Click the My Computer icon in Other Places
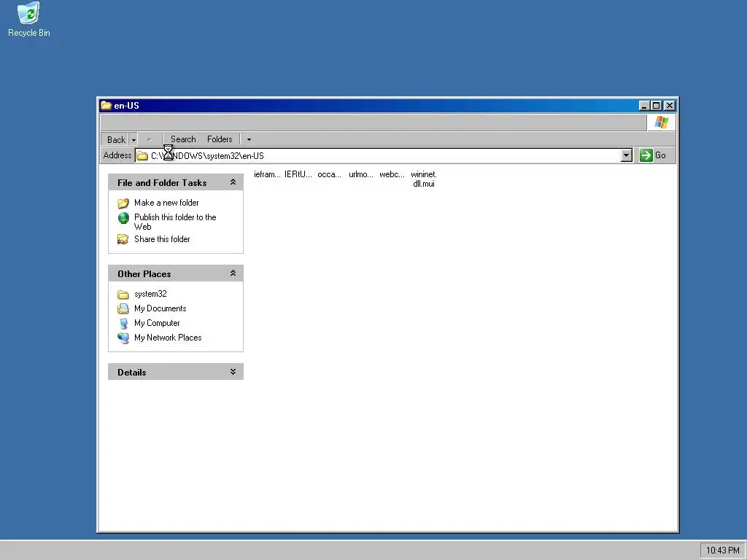 (x=123, y=323)
